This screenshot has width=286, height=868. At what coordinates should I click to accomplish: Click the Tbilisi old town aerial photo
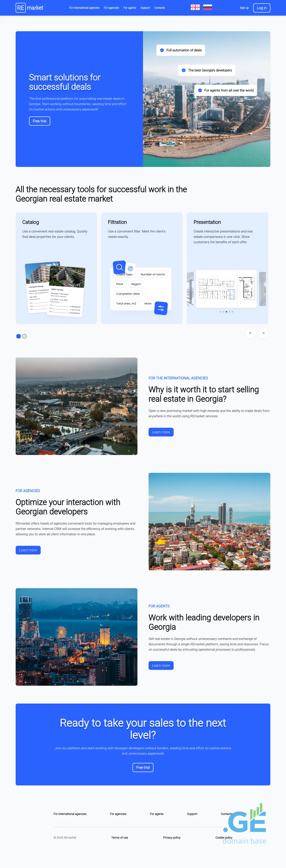tap(76, 406)
